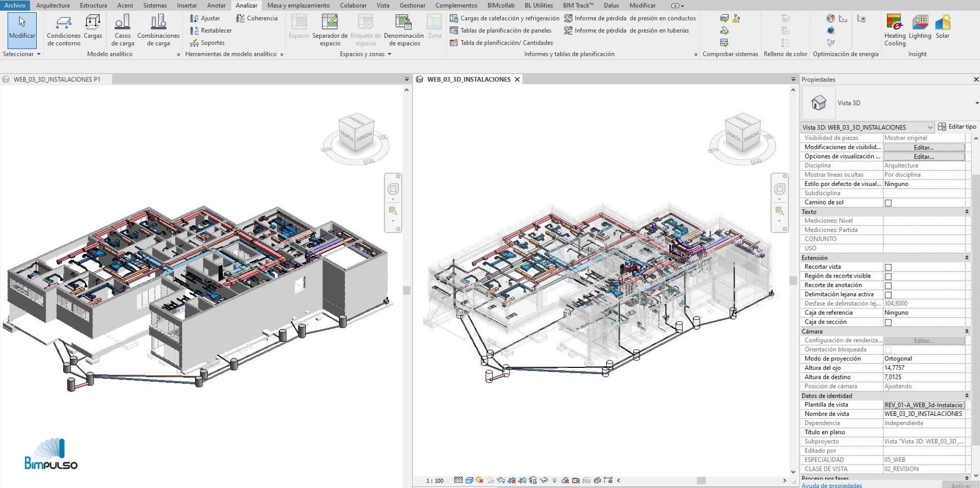Image resolution: width=980 pixels, height=488 pixels.
Task: Open the Archivo menu
Action: (15, 5)
